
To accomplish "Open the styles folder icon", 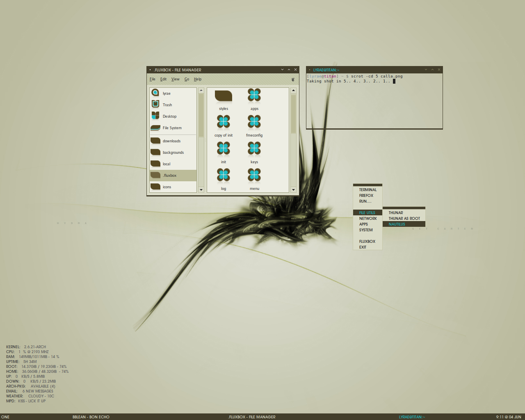I will pyautogui.click(x=224, y=96).
